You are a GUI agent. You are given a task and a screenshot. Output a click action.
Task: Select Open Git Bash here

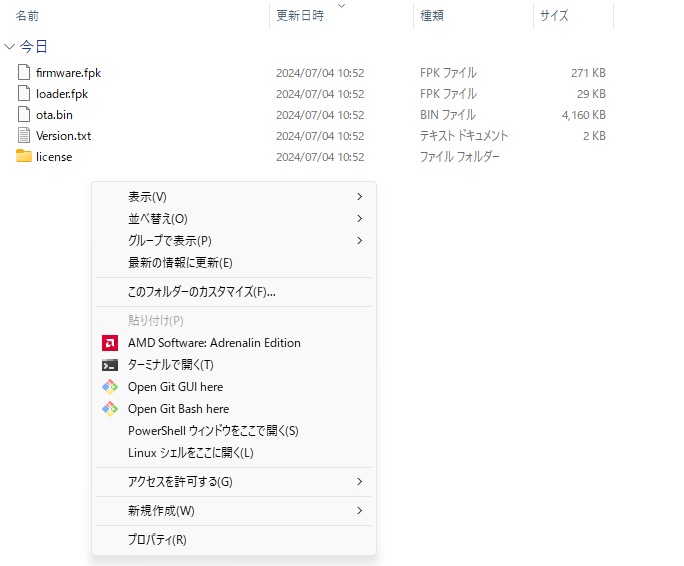pos(234,409)
